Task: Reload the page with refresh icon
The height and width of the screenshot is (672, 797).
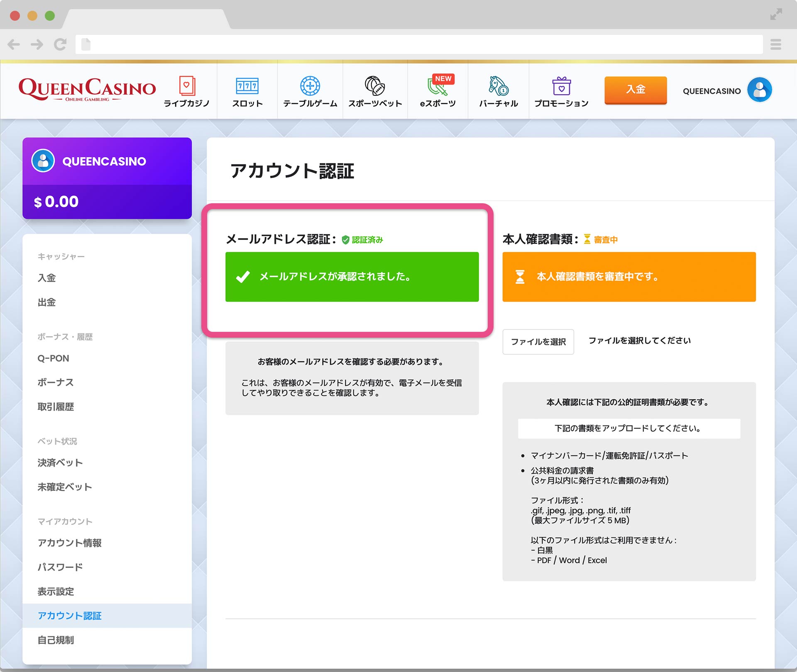Action: click(60, 44)
